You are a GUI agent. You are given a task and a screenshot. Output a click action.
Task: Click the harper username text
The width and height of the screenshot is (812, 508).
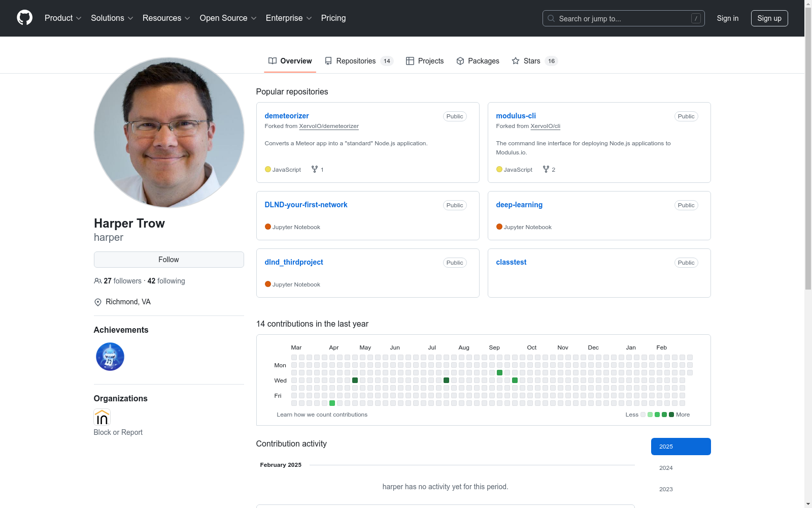click(109, 237)
